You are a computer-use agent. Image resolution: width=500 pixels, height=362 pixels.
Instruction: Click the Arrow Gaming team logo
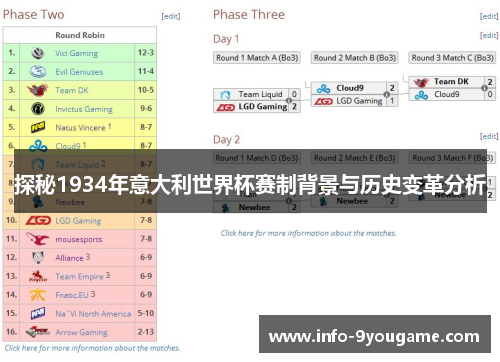pos(38,332)
